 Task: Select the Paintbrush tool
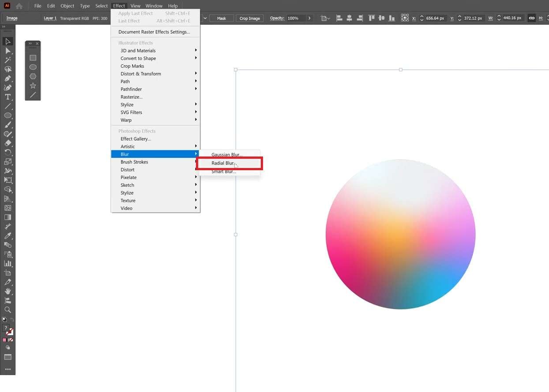(x=8, y=125)
